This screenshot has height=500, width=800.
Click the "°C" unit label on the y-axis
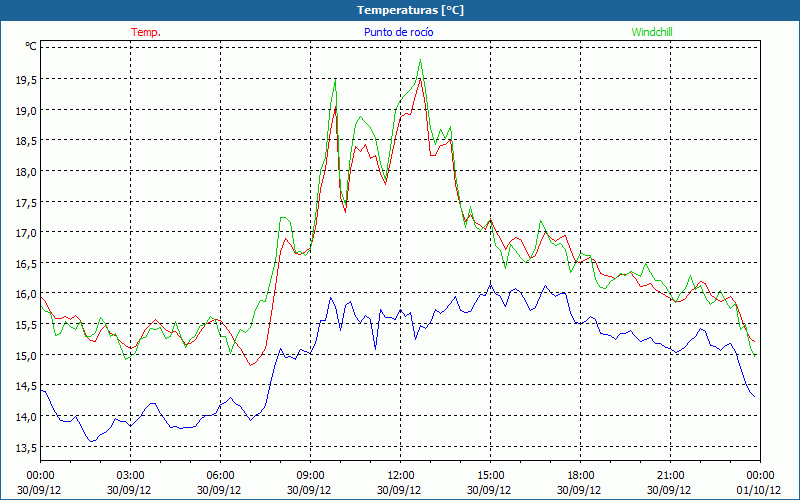[31, 46]
